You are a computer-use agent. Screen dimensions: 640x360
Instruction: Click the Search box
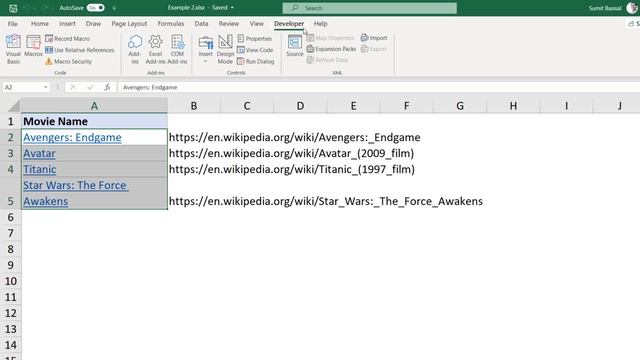[369, 8]
